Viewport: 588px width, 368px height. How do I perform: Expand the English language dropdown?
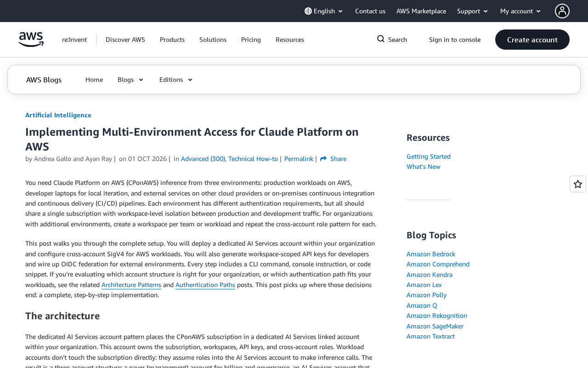324,11
